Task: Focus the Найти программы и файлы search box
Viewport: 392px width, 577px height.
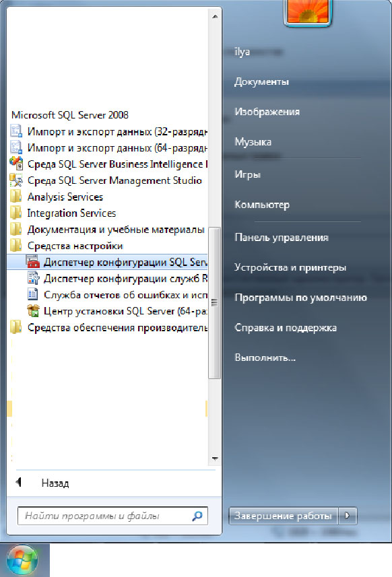Action: 112,516
